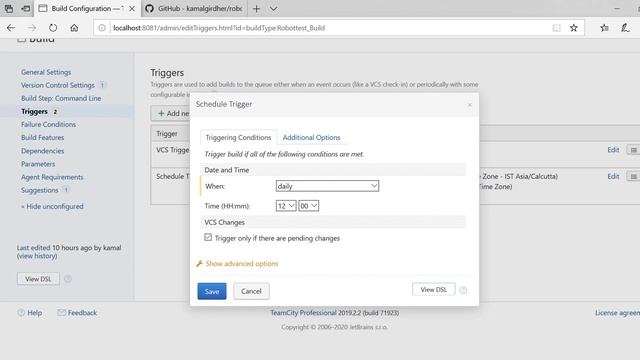Click the view history link
The height and width of the screenshot is (360, 640).
(37, 256)
